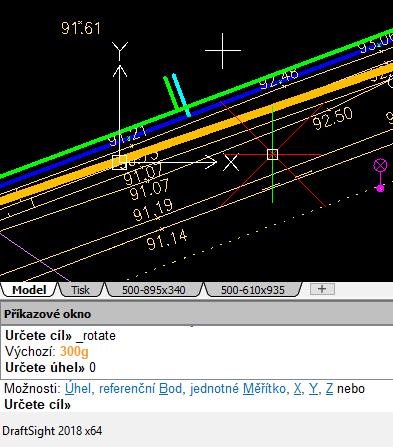Click the Určete úhel» 0 history line
This screenshot has height=447, width=393.
pos(50,367)
